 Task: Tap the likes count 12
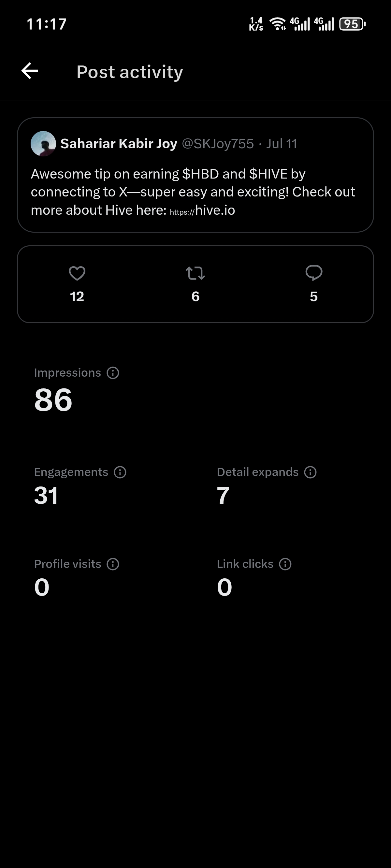pyautogui.click(x=77, y=297)
